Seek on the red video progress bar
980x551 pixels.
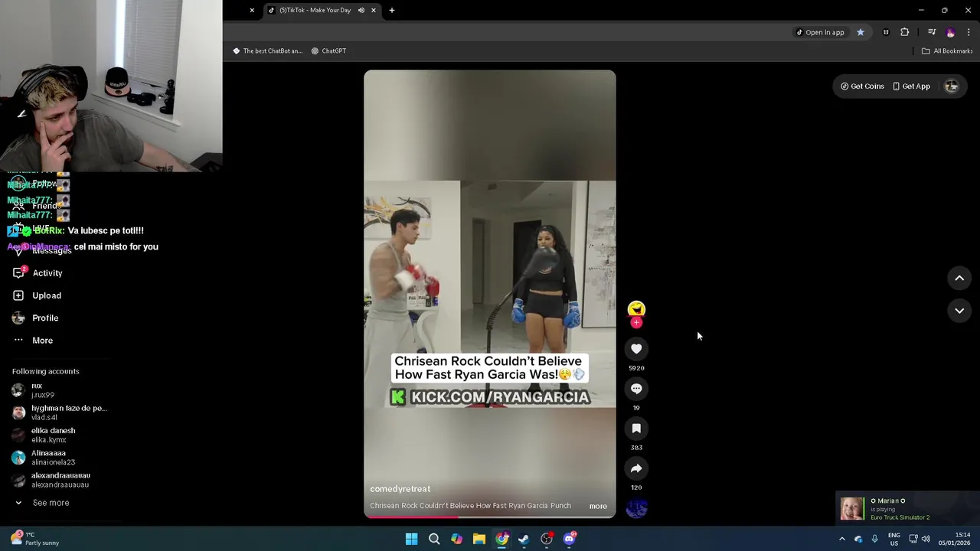pos(490,517)
